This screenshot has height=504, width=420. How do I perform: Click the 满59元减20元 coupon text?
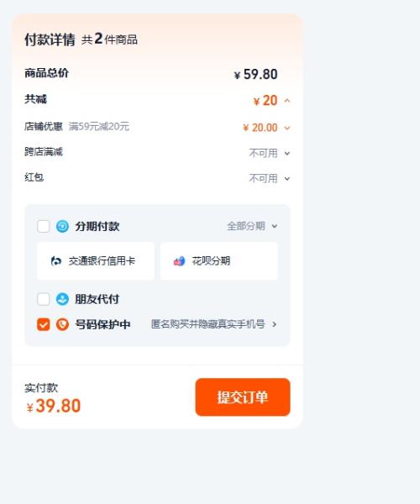point(99,126)
